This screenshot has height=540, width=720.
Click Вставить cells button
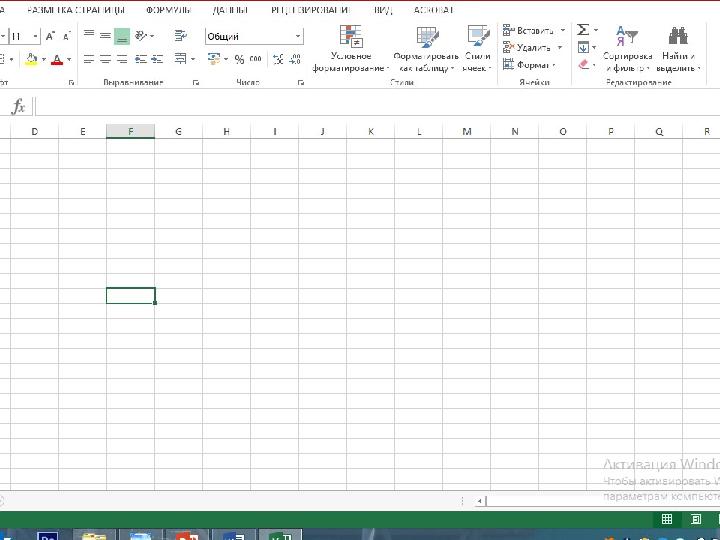[528, 31]
